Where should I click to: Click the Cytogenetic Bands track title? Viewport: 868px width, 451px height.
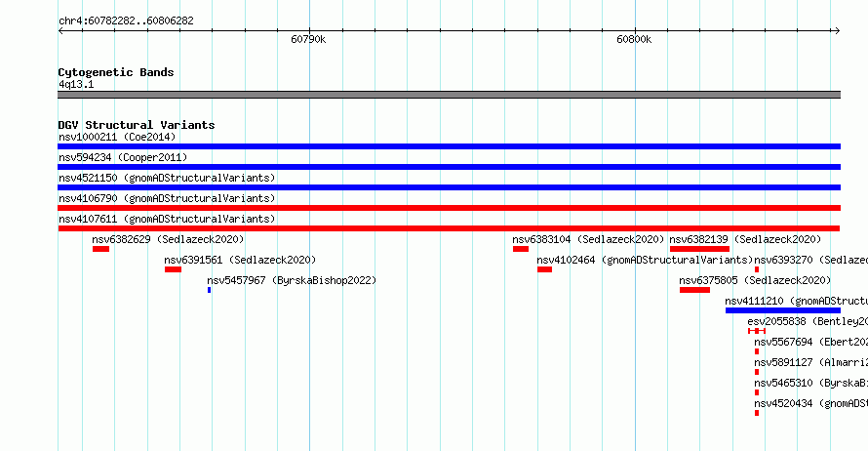(x=116, y=72)
